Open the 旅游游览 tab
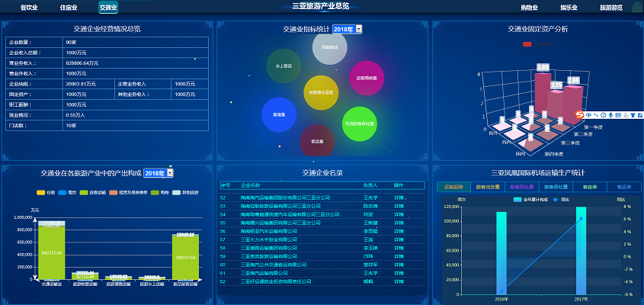 pos(611,8)
